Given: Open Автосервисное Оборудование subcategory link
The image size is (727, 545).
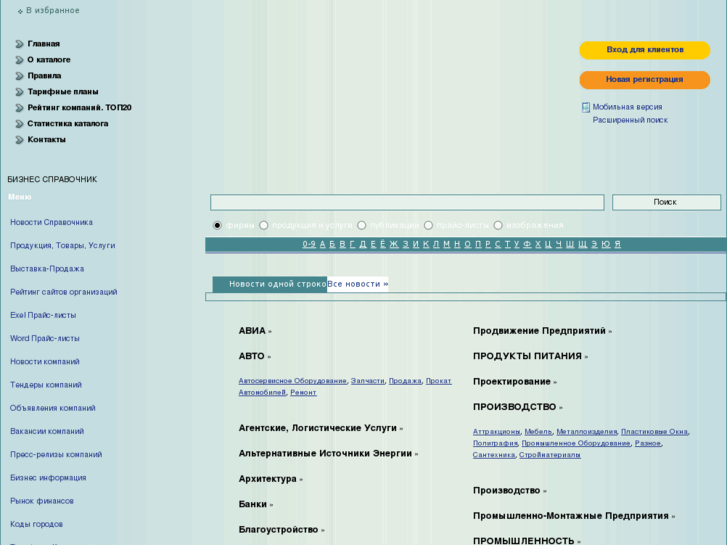Looking at the screenshot, I should pos(292,381).
